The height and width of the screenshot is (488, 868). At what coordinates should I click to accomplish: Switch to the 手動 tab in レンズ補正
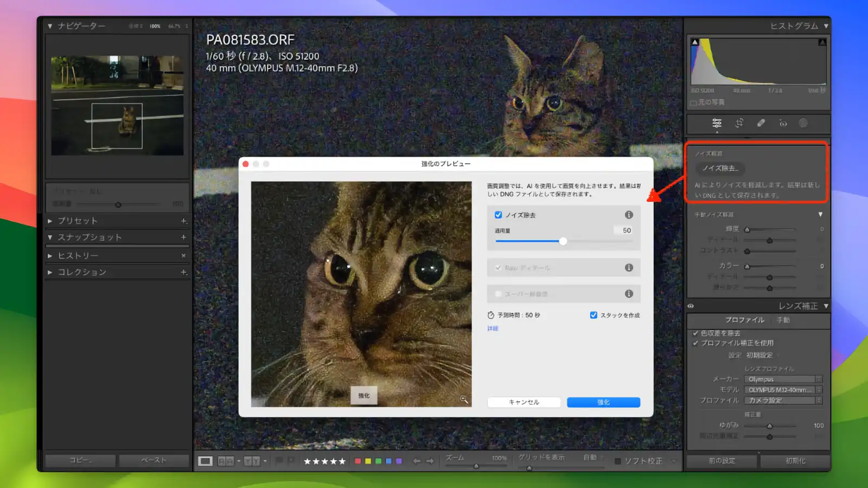point(783,320)
